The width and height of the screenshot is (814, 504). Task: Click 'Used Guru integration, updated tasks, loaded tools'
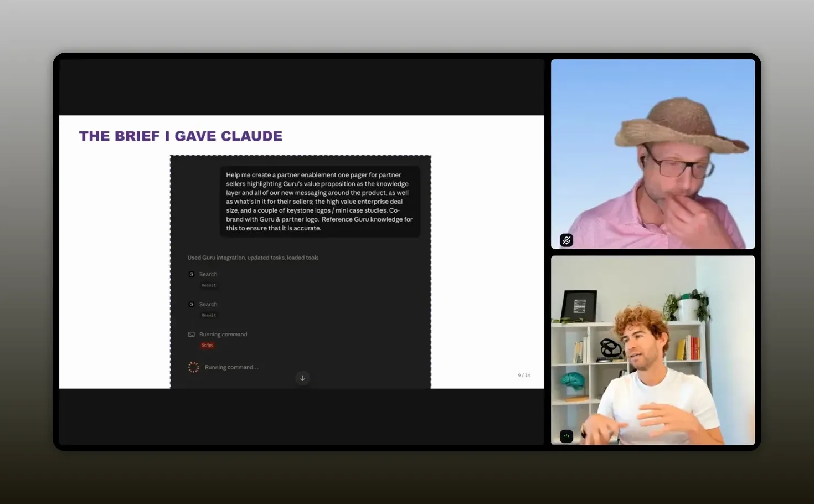point(253,258)
